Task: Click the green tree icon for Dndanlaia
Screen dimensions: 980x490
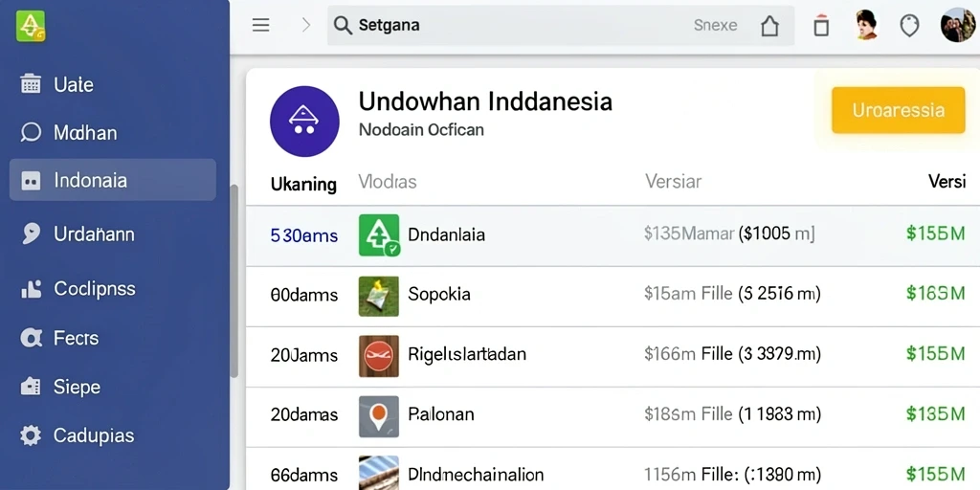Action: point(379,235)
